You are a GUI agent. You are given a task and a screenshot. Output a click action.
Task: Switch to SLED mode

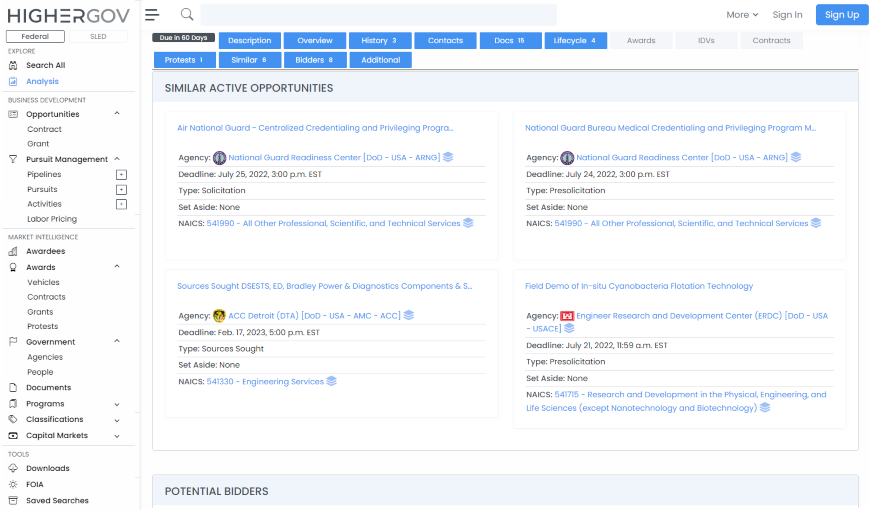click(98, 37)
